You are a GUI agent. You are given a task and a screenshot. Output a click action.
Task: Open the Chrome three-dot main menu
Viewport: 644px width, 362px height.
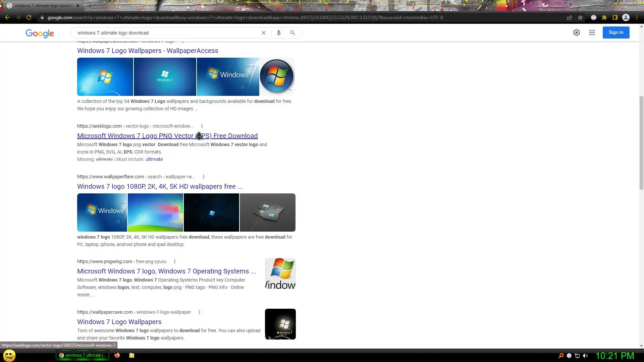[637, 17]
